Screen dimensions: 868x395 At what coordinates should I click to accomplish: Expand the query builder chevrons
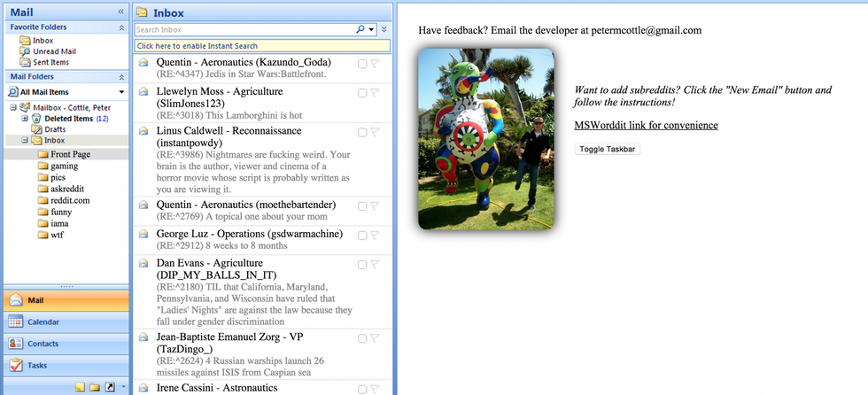pos(384,30)
